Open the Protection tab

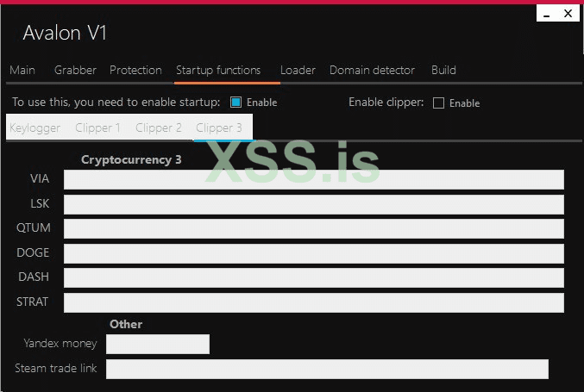[135, 70]
